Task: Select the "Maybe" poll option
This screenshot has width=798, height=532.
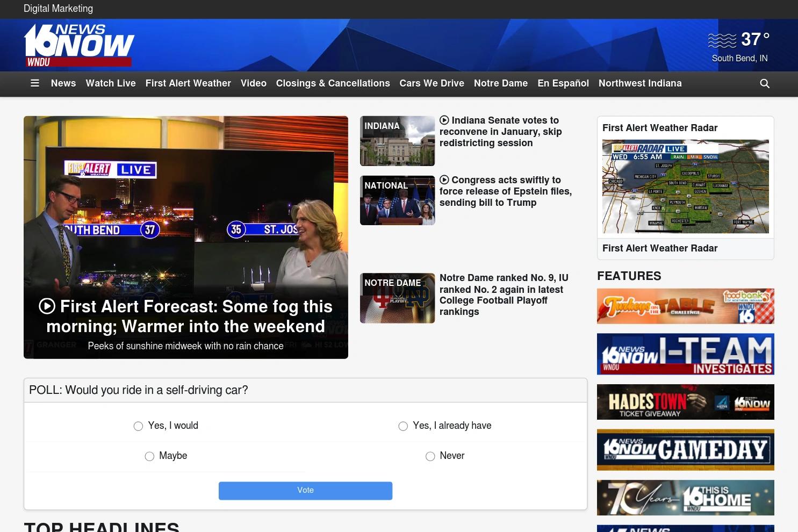Action: 149,456
